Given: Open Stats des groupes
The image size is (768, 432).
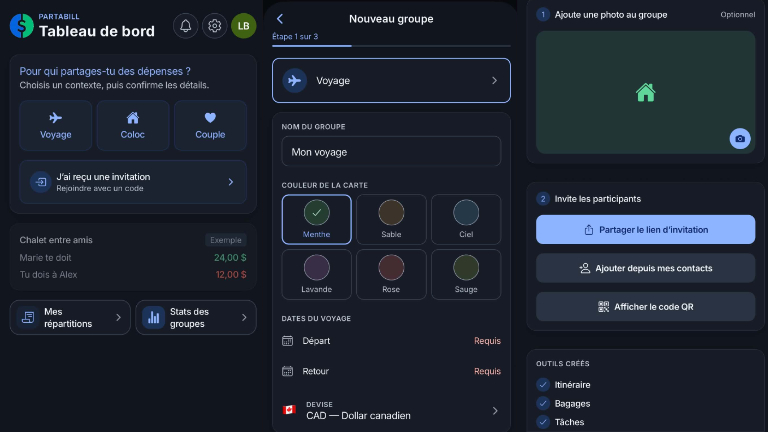Looking at the screenshot, I should click(195, 317).
